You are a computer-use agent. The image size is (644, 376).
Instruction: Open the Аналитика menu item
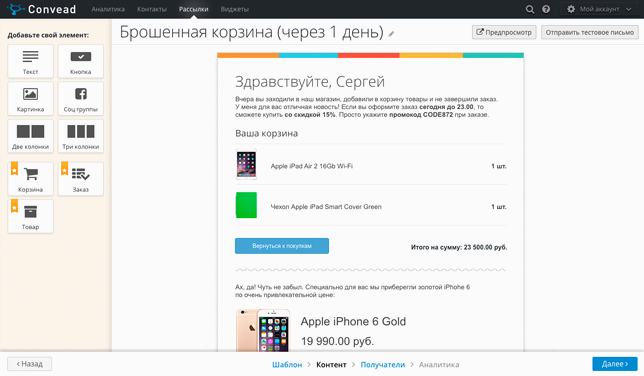coord(108,9)
